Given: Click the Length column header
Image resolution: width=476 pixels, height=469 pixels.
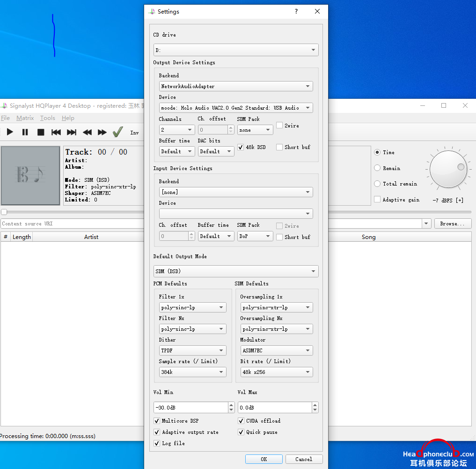Looking at the screenshot, I should click(22, 237).
